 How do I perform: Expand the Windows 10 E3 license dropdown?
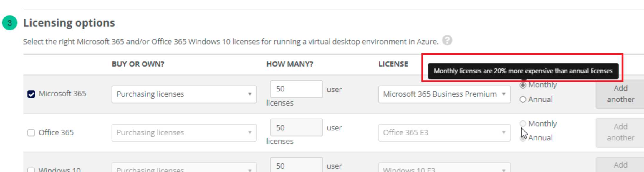[444, 168]
